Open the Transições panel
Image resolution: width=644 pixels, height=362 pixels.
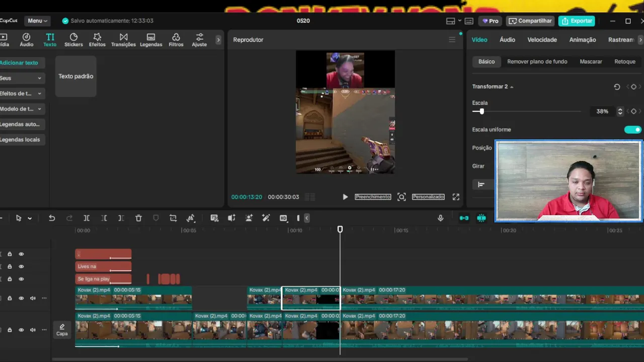123,40
